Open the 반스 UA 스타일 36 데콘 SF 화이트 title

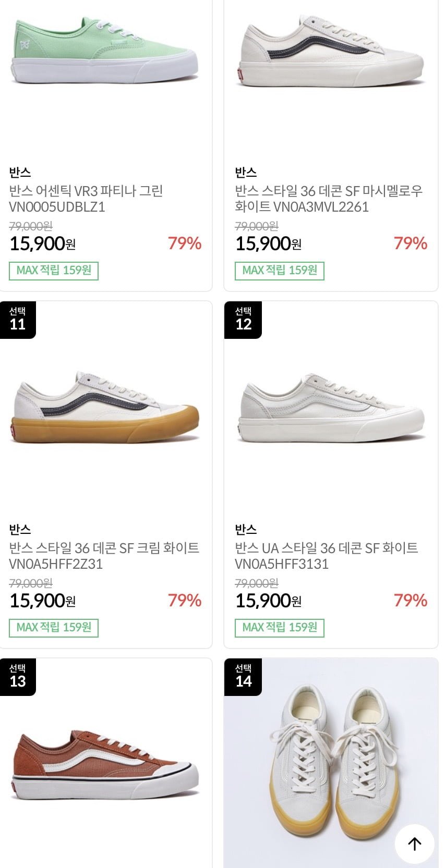[327, 556]
